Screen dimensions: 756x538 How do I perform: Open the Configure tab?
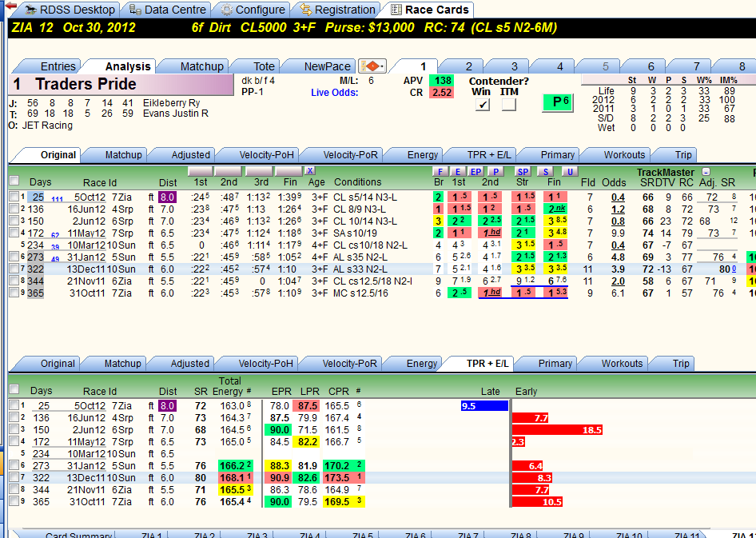tap(253, 9)
